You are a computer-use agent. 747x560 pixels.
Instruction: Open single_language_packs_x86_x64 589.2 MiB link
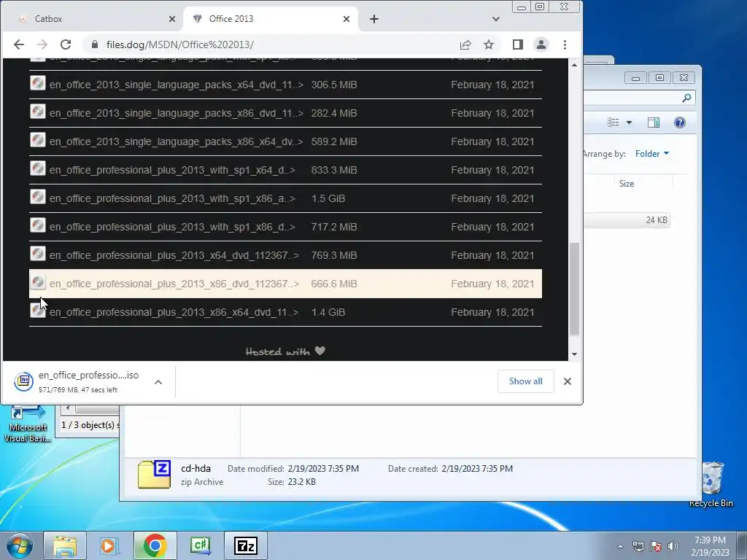tap(177, 142)
